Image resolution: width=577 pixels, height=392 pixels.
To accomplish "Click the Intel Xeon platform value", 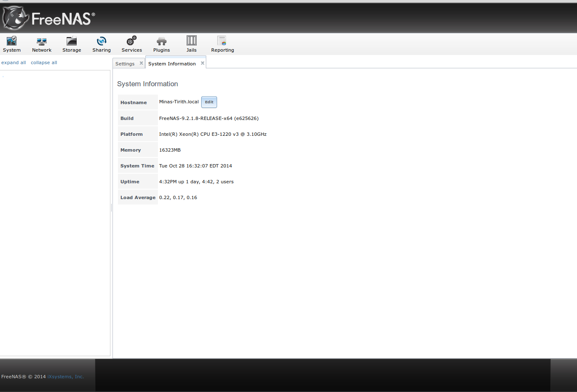I will (213, 134).
